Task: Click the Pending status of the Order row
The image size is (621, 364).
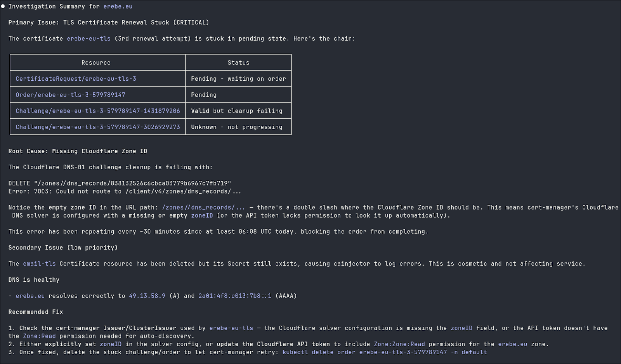Action: (x=238, y=95)
